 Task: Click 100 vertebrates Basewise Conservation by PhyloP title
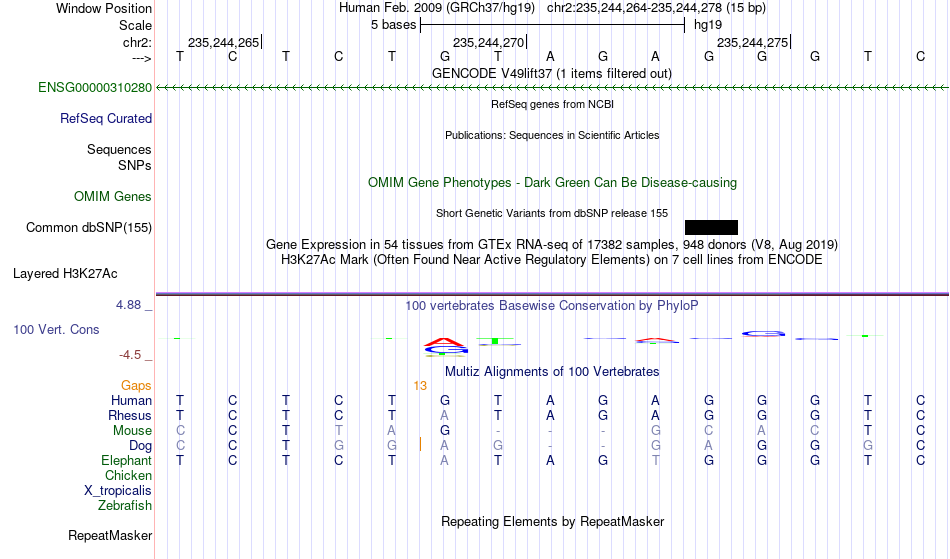point(551,305)
